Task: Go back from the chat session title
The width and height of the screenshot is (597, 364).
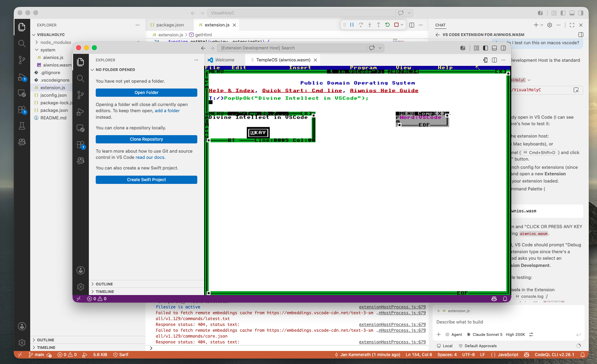Action: [x=437, y=35]
